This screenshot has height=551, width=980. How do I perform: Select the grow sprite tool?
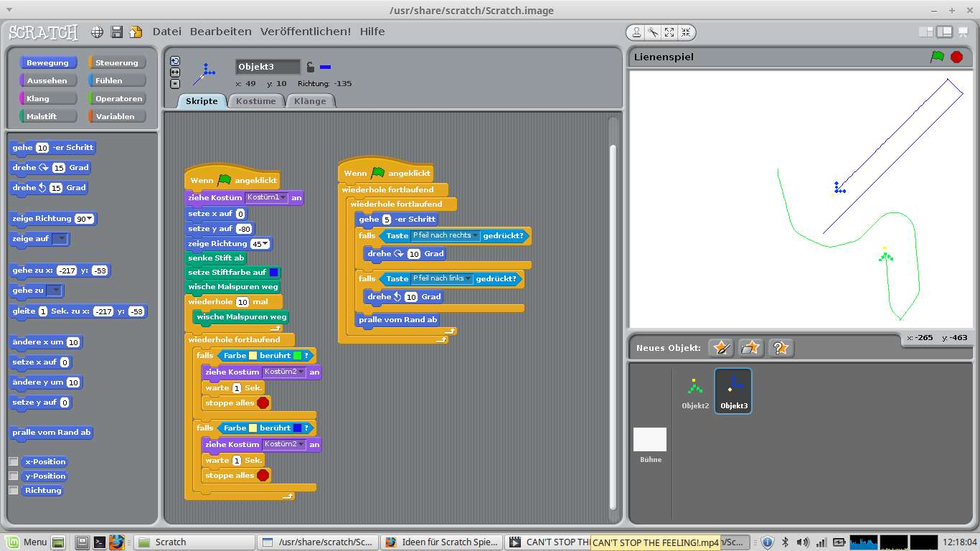pos(669,32)
